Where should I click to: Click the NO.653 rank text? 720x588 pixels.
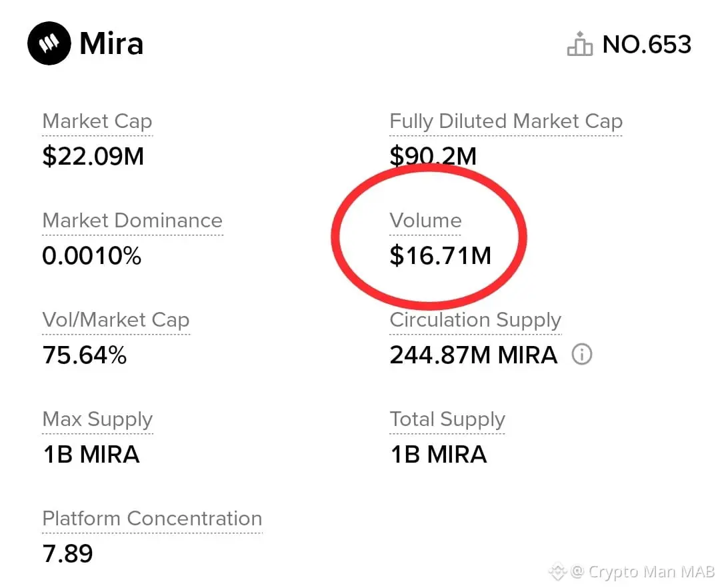(x=647, y=45)
